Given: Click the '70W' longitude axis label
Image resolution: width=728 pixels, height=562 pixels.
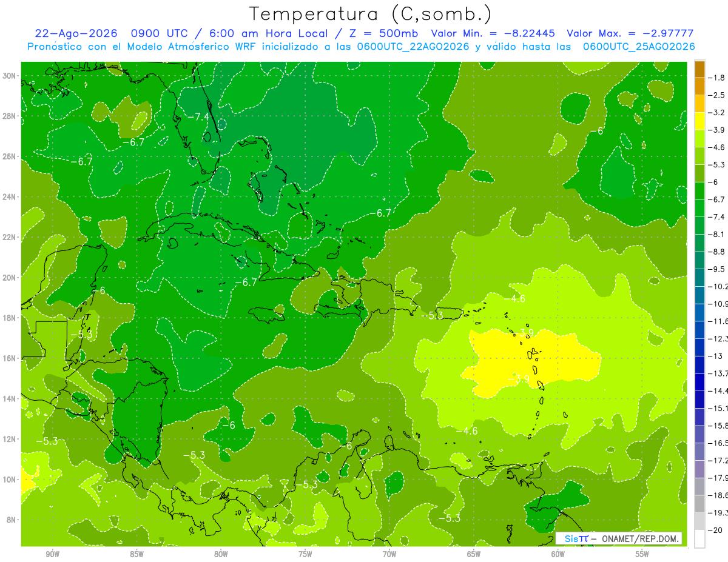Looking at the screenshot, I should [x=389, y=554].
